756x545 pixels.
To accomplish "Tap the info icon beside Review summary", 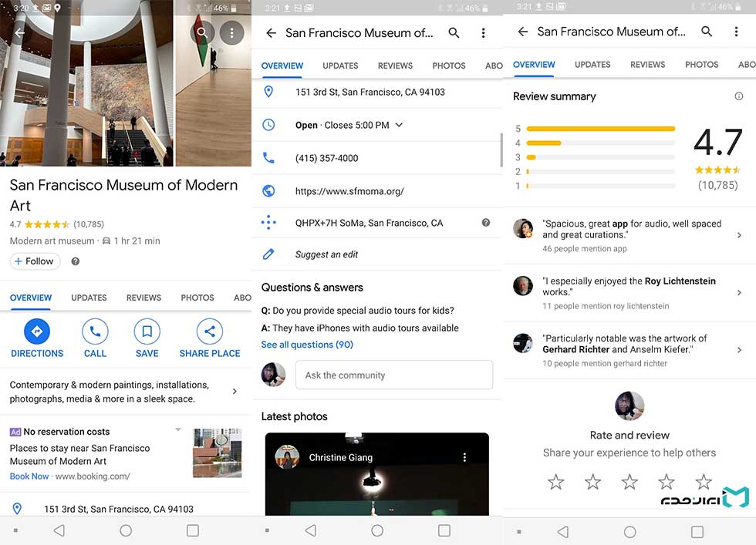I will (x=738, y=96).
